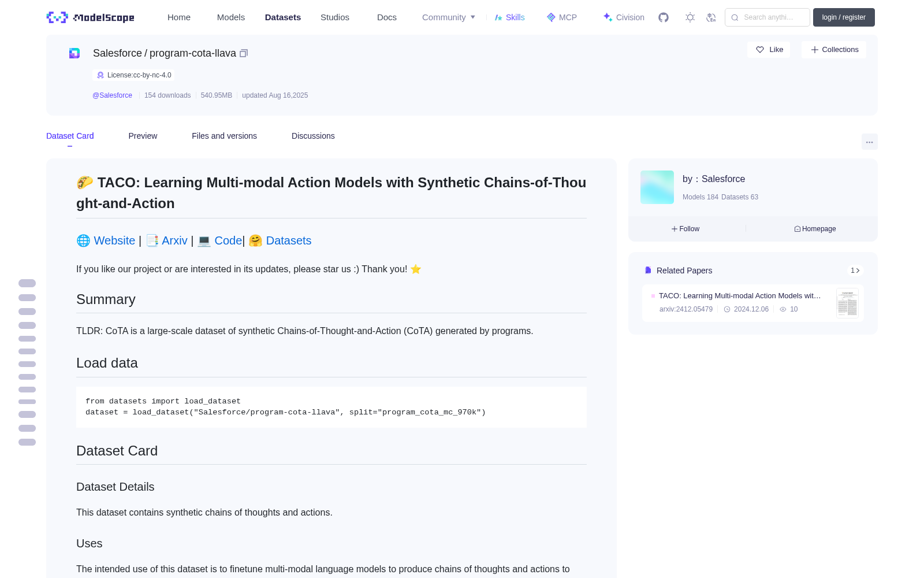Open the Skills section
Screen dimensions: 924x578
click(510, 17)
